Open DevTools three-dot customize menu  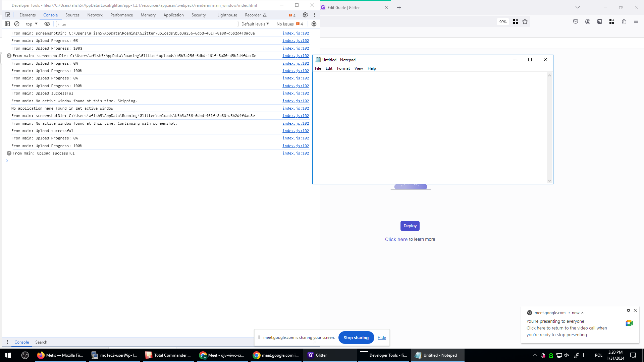click(x=315, y=15)
